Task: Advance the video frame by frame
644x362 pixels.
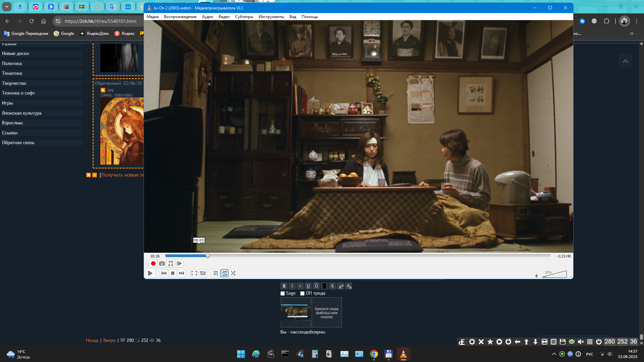Action: tap(179, 264)
